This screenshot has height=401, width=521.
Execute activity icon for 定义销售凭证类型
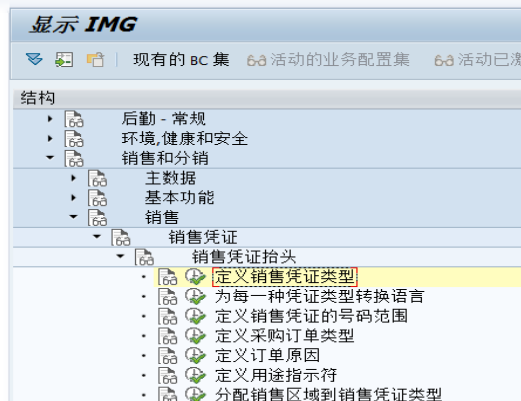click(x=195, y=277)
